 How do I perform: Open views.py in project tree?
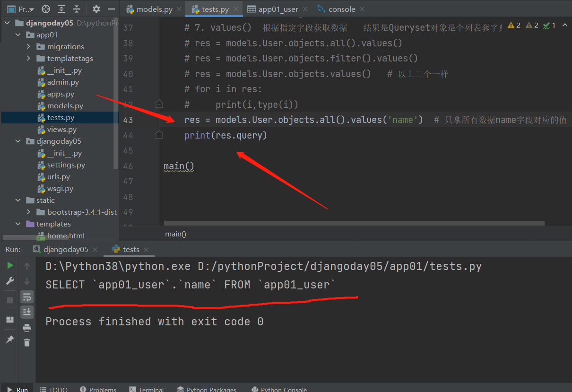(62, 129)
